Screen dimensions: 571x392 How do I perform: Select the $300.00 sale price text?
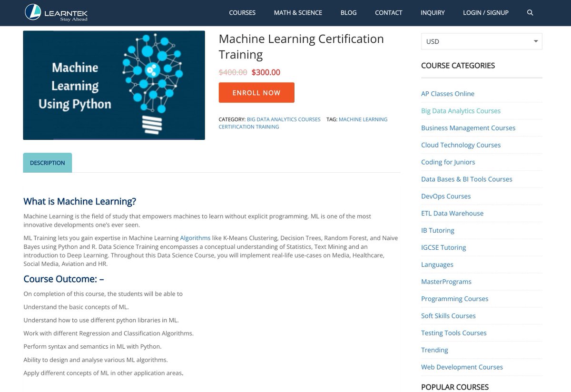tap(266, 73)
